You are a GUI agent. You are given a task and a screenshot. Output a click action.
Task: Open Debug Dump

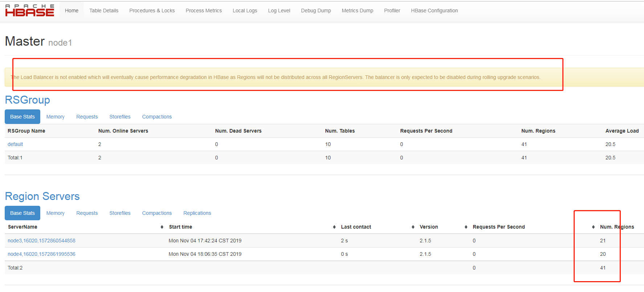pos(316,11)
